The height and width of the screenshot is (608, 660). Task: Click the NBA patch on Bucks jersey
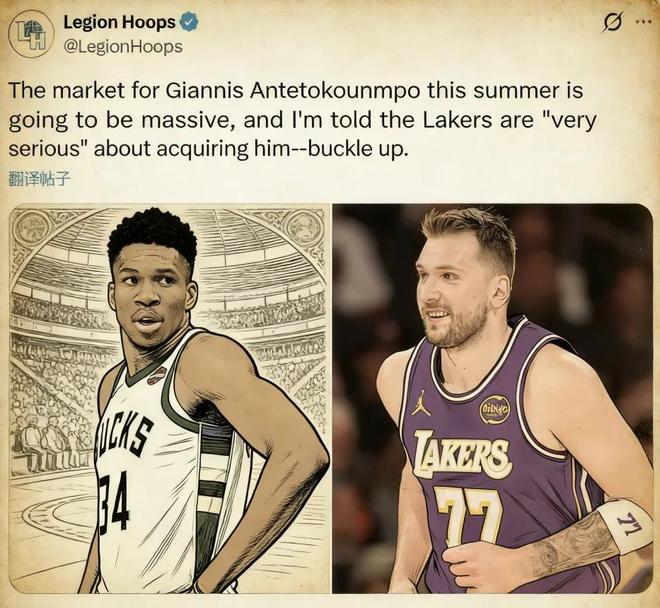157,376
